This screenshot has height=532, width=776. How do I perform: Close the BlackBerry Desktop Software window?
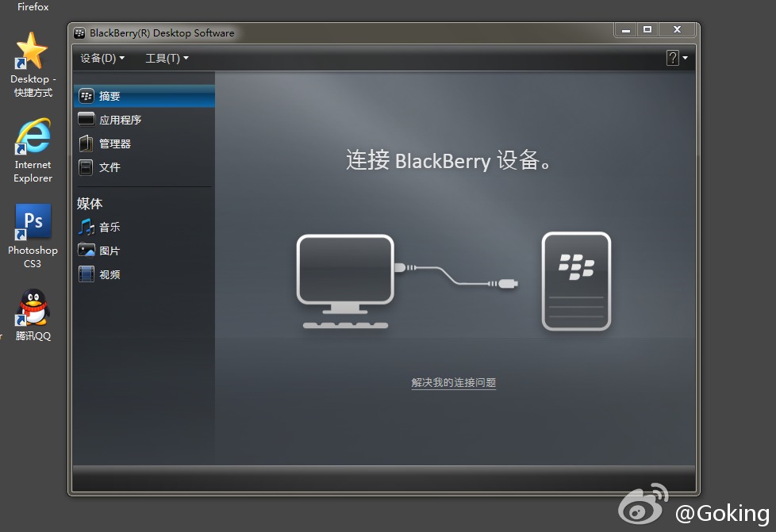coord(677,29)
